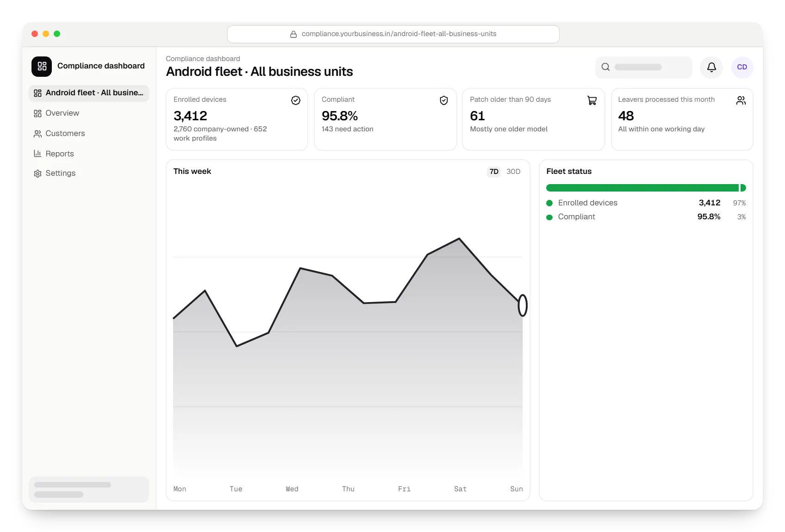Click "All within one working day" text

click(661, 129)
